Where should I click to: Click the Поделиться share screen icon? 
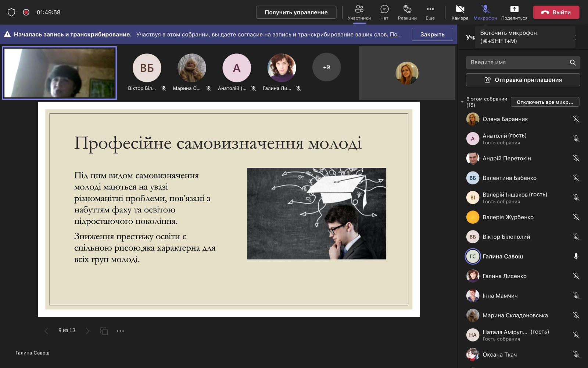[514, 12]
